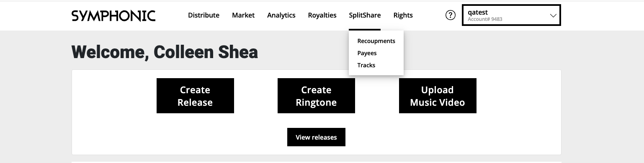This screenshot has width=644, height=163.
Task: Select Royalties in the navigation bar
Action: pyautogui.click(x=322, y=15)
